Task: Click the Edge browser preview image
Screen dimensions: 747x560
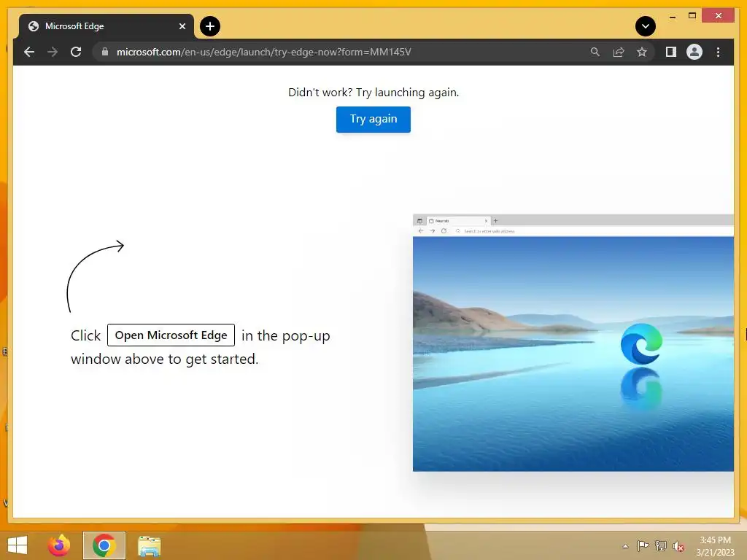Action: click(573, 343)
